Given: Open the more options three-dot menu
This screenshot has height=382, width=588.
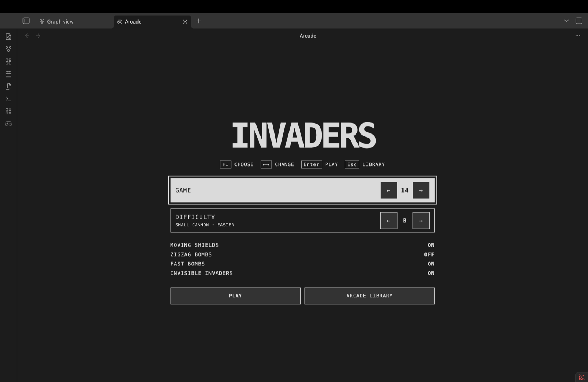Looking at the screenshot, I should [x=578, y=36].
